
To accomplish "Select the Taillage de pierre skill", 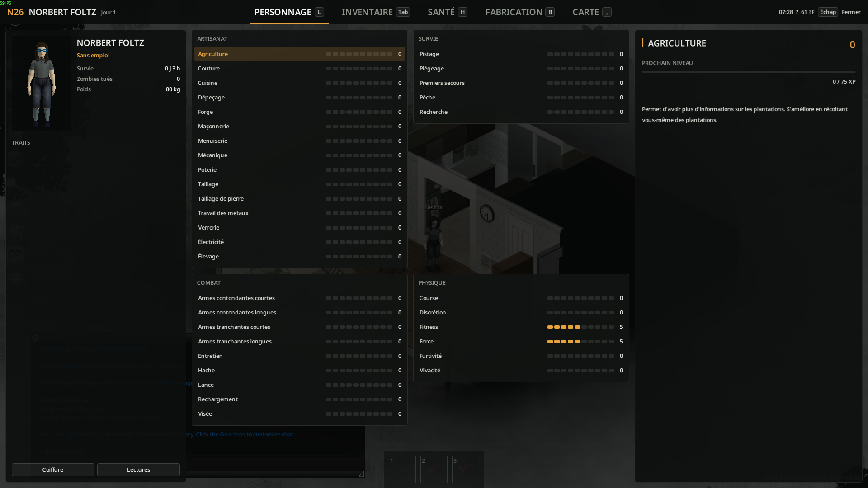I will [x=300, y=198].
